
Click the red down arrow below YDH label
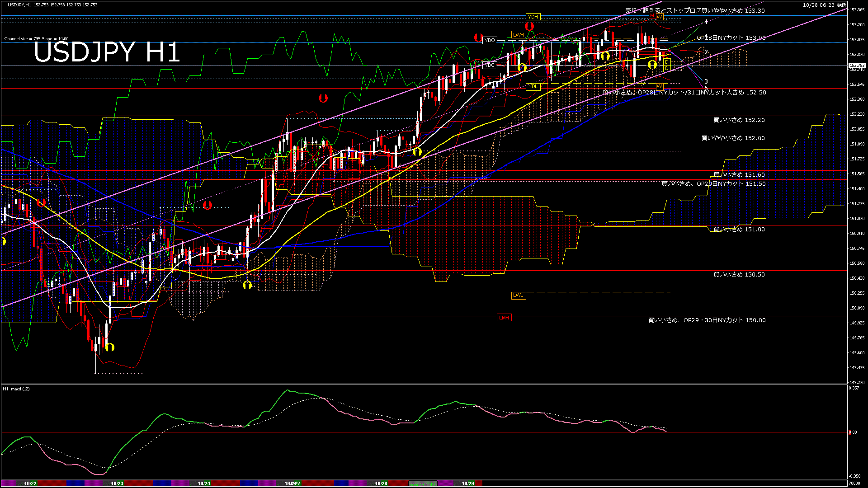tap(529, 27)
